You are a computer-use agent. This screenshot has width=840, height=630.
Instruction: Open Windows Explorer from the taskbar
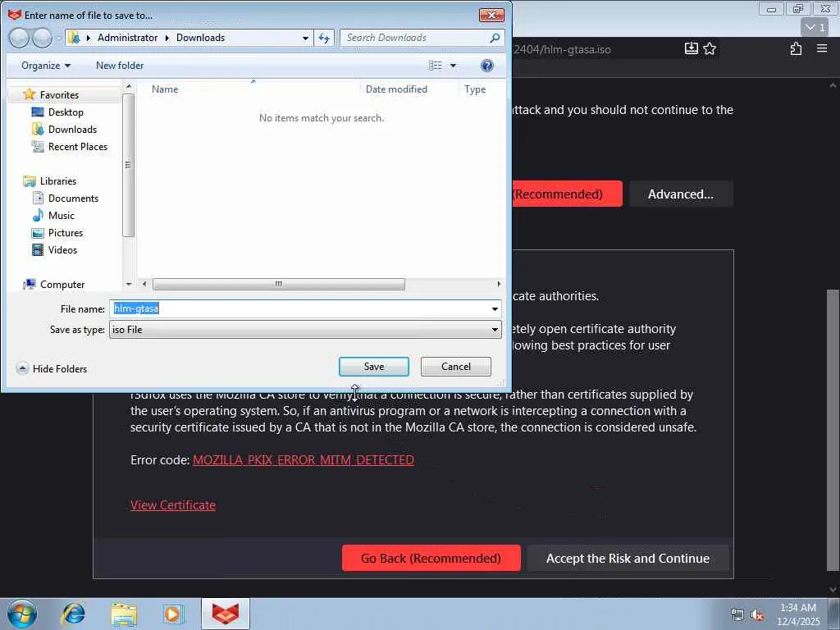pyautogui.click(x=124, y=614)
